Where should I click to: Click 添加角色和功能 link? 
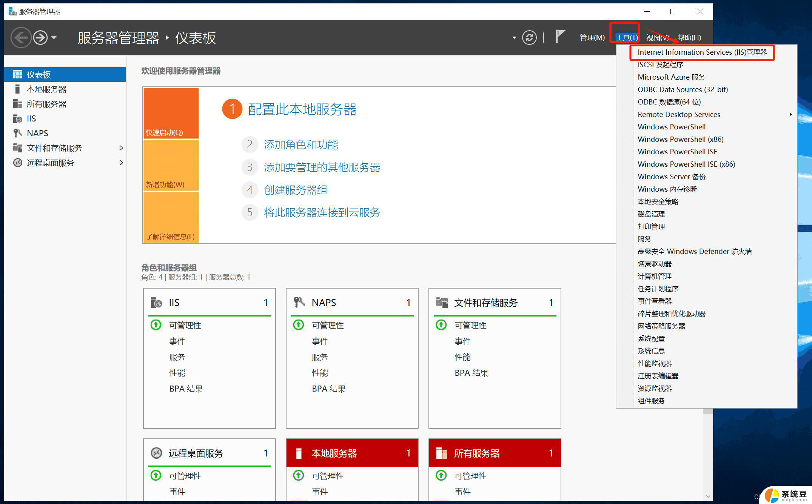[x=301, y=144]
